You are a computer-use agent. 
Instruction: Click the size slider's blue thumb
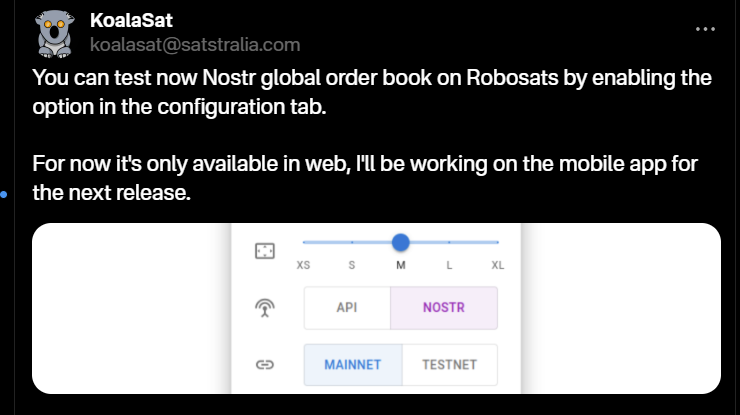click(x=401, y=242)
